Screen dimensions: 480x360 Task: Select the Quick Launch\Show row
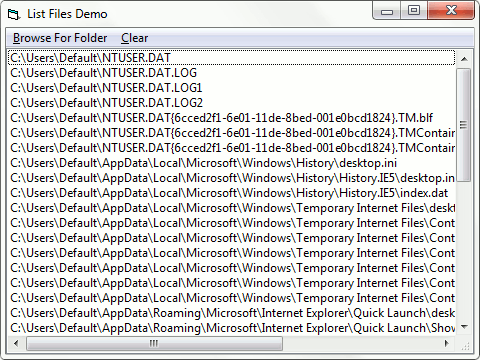click(x=232, y=328)
